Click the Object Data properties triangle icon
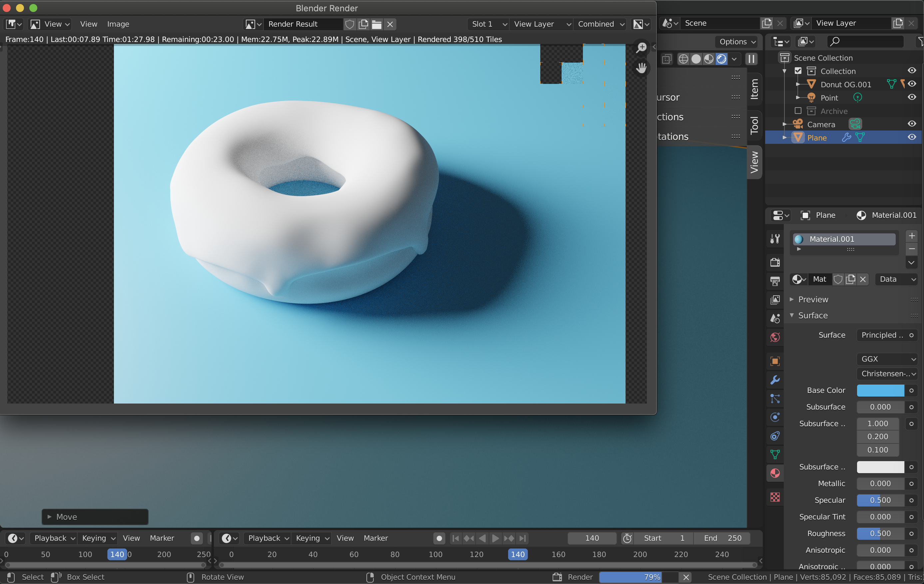Screen dimensions: 924x584 pyautogui.click(x=775, y=455)
